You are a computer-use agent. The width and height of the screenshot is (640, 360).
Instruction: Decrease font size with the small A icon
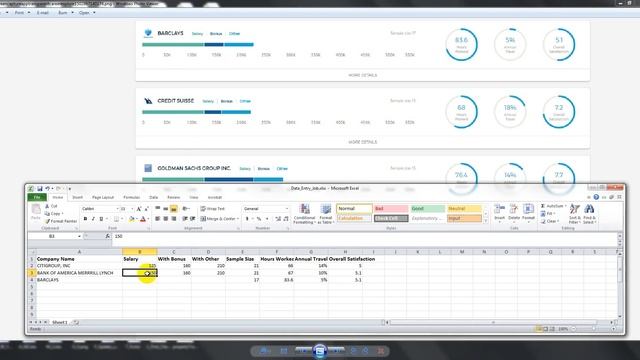point(146,209)
